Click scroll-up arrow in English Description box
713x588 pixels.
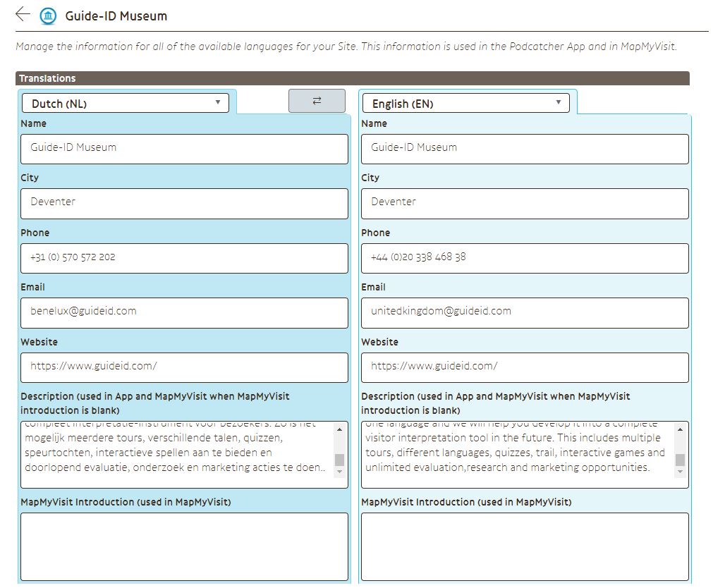[680, 429]
